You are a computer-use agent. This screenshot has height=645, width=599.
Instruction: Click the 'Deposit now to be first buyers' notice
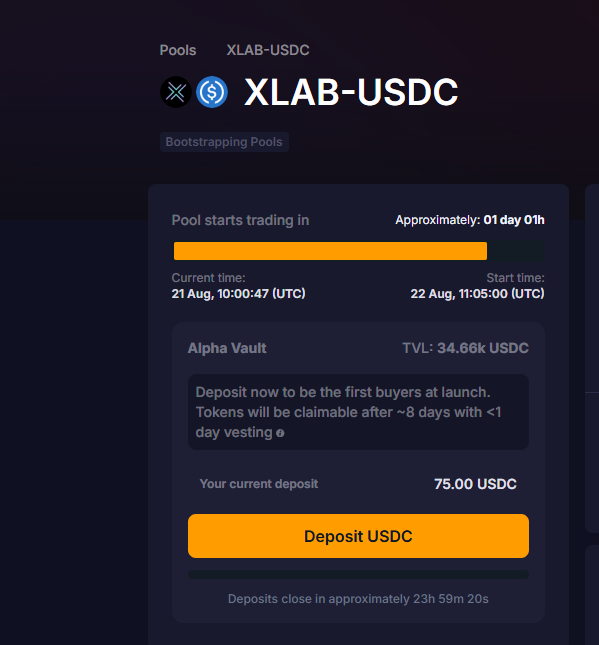coord(358,412)
